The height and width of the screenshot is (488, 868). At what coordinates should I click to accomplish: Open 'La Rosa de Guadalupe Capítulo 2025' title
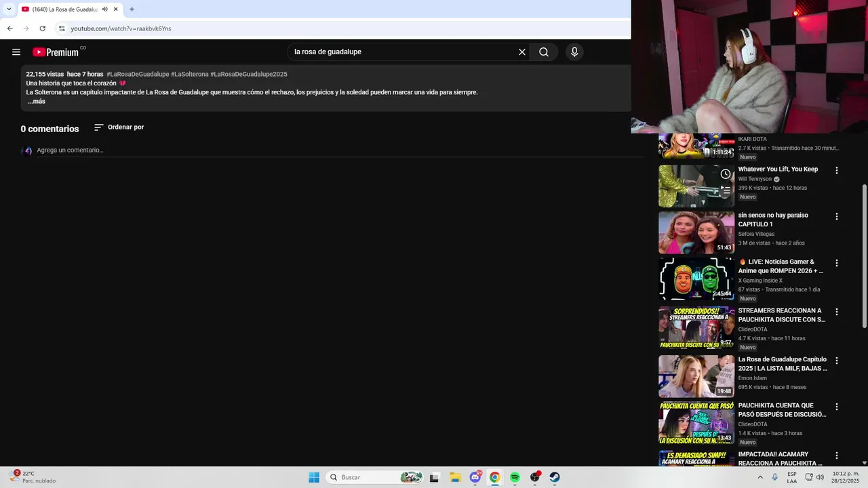pos(783,364)
